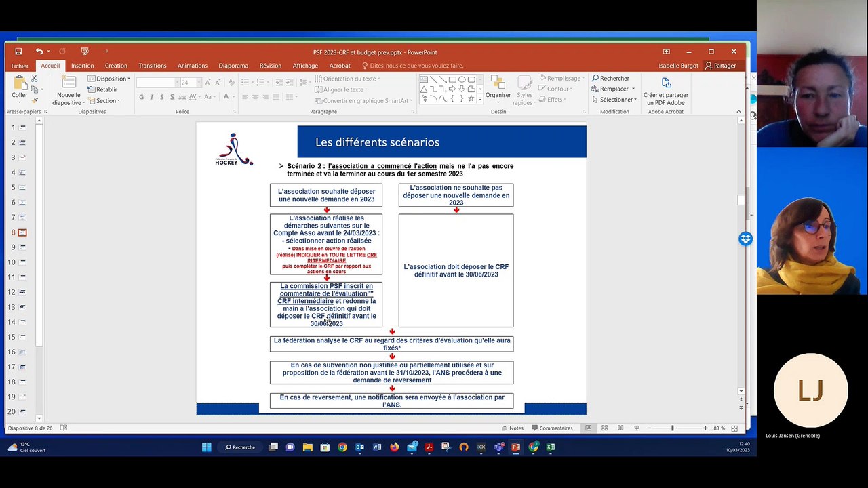Toggle text shadow S button
Screen dimensions: 868x488
[x=172, y=98]
